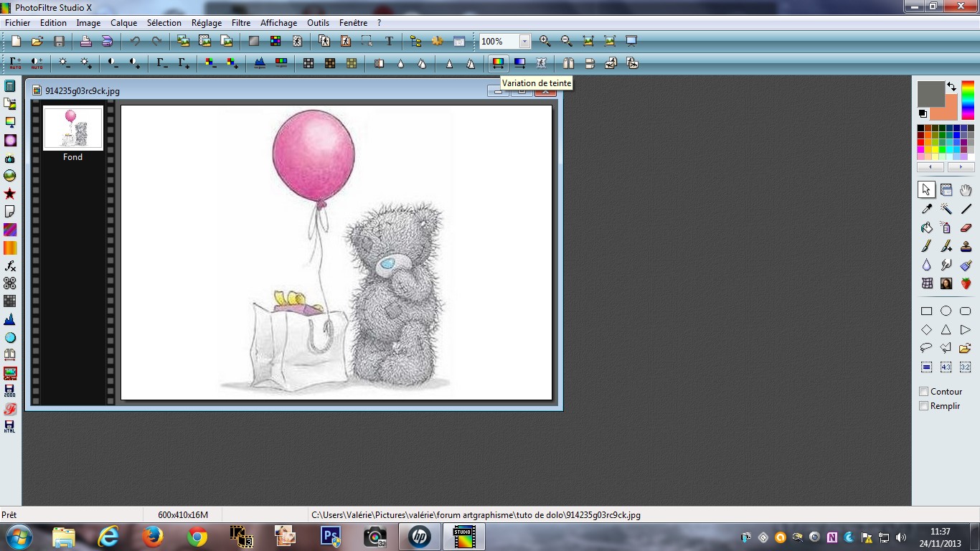Choose the Triangle selection shape
The height and width of the screenshot is (551, 980).
click(x=946, y=330)
